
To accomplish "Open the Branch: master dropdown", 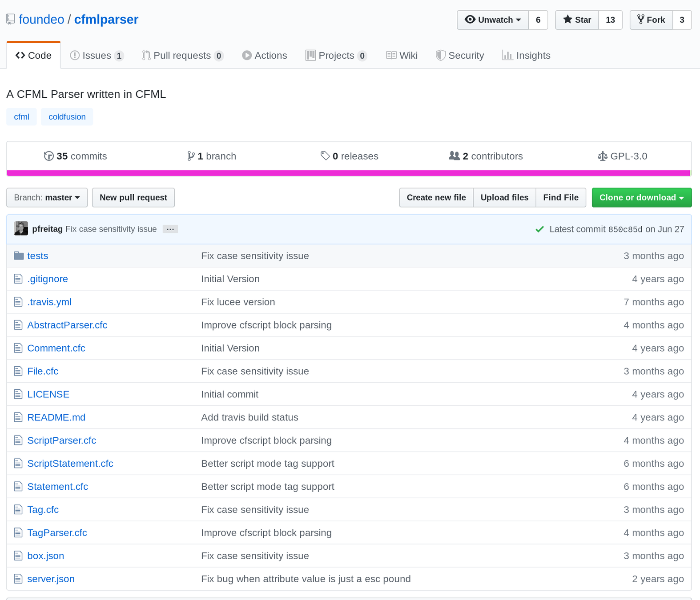I will (x=47, y=197).
